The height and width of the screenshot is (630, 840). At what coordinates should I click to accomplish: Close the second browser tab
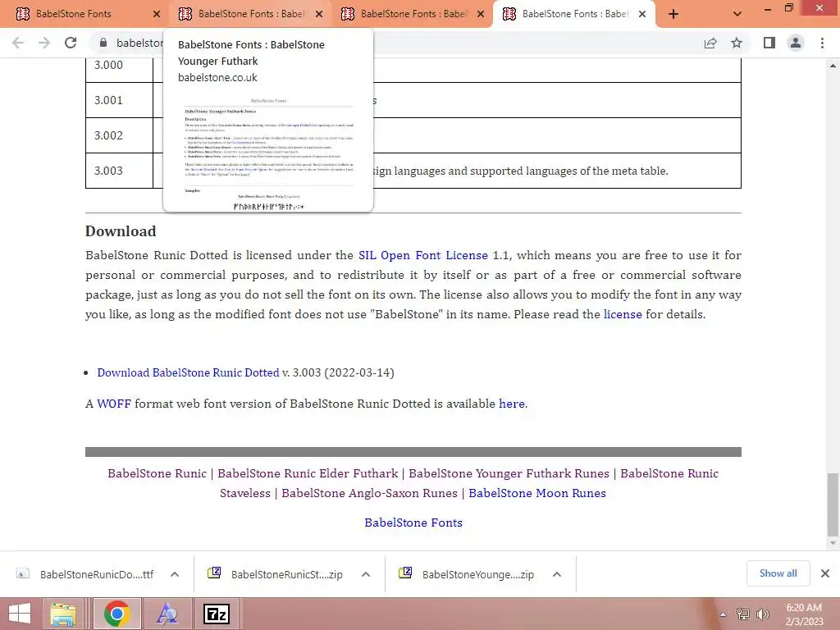click(x=319, y=14)
